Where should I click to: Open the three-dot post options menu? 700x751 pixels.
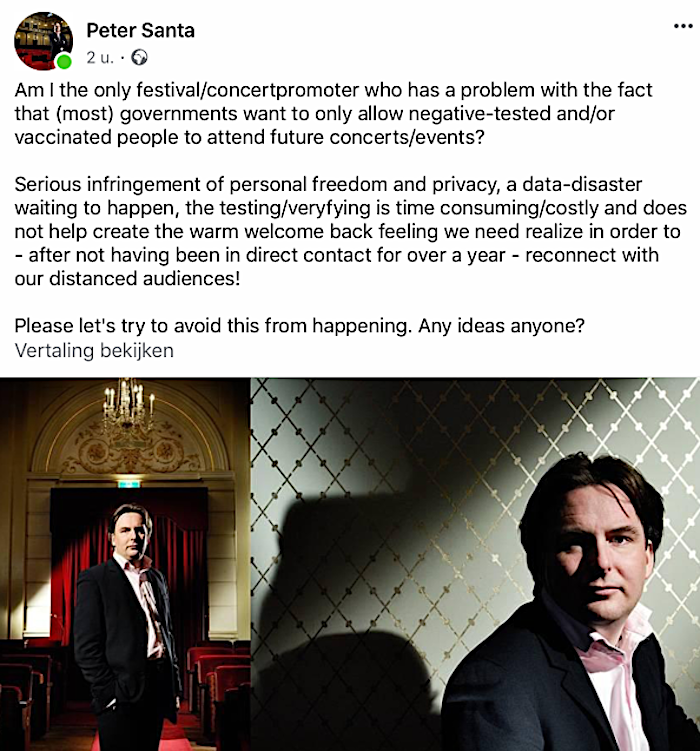pos(683,26)
